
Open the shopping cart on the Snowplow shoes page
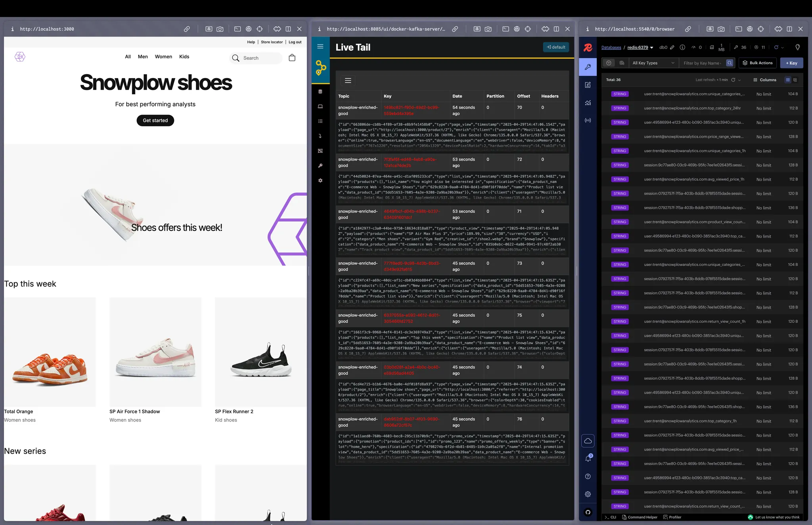292,57
